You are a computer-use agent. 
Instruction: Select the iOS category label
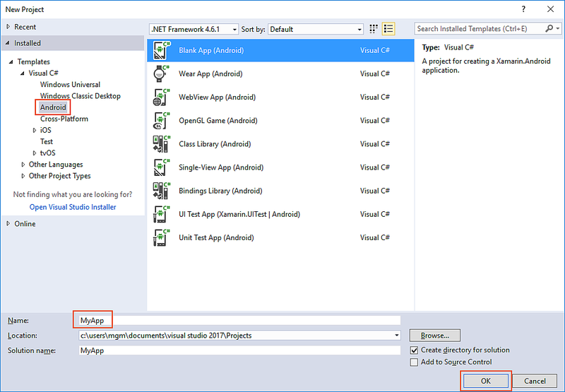coord(46,130)
